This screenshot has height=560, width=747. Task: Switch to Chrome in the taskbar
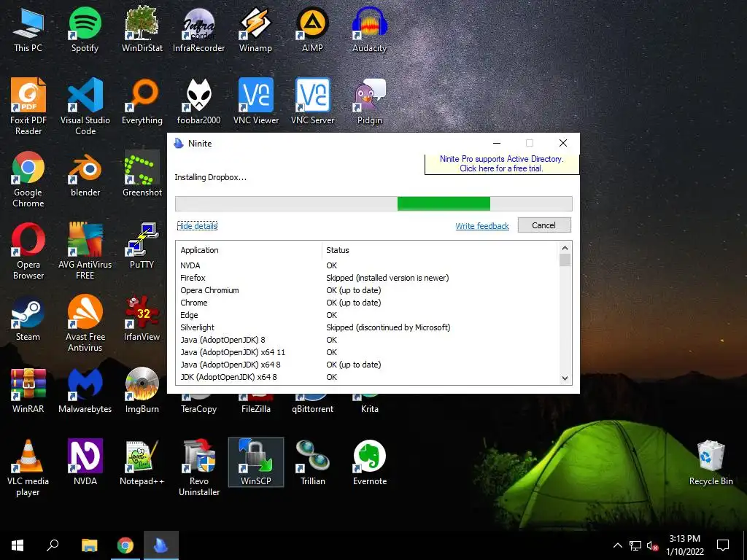125,545
